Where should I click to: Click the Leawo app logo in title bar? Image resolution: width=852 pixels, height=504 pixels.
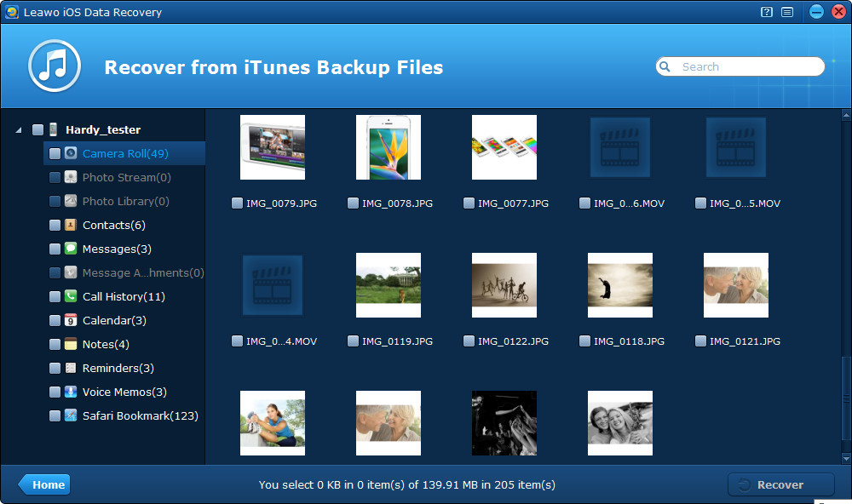11,12
